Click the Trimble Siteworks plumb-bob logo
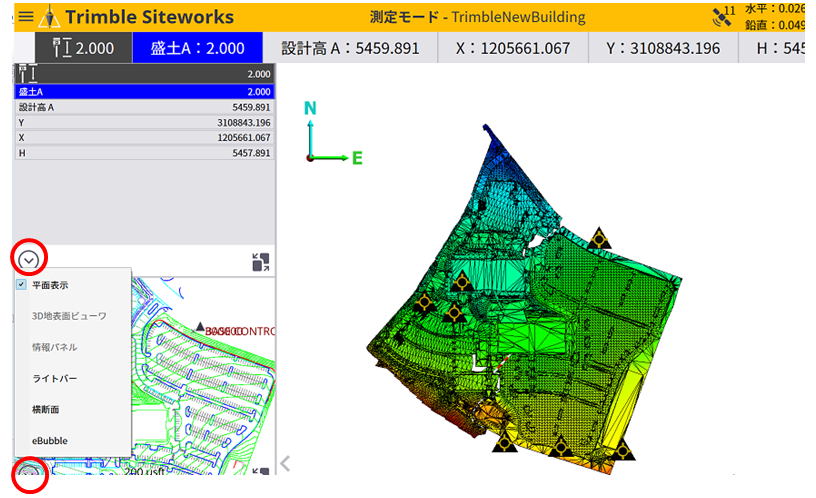Screen dimensions: 816x498 (49, 17)
